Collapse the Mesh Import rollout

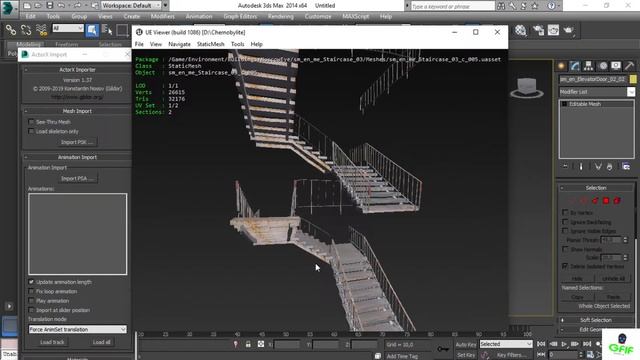point(77,111)
